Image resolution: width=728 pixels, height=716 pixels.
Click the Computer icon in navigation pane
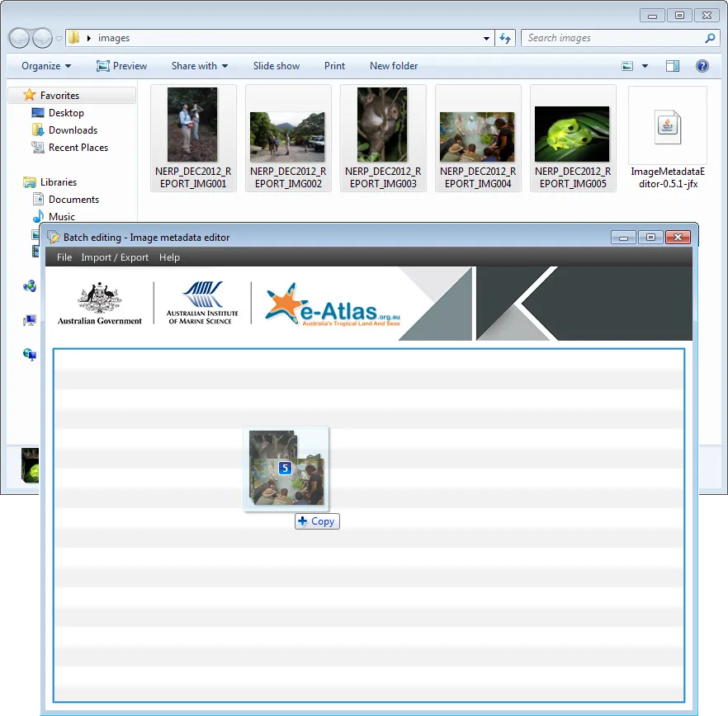pos(30,320)
